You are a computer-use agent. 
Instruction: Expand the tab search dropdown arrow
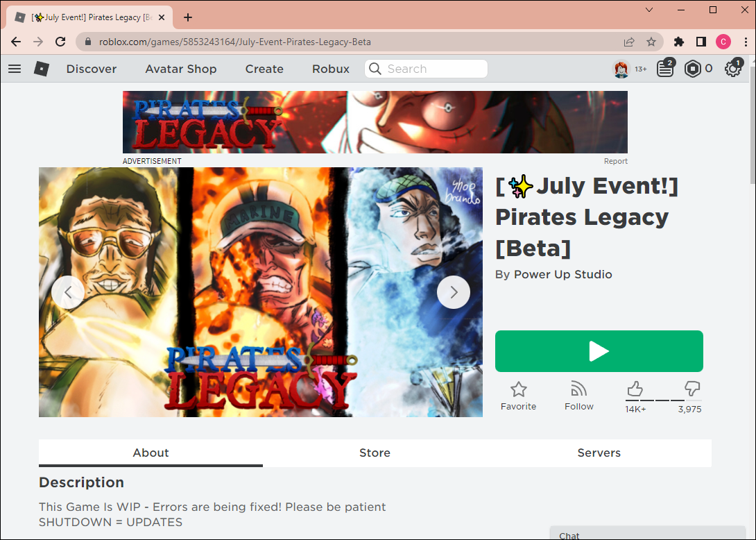pos(649,10)
